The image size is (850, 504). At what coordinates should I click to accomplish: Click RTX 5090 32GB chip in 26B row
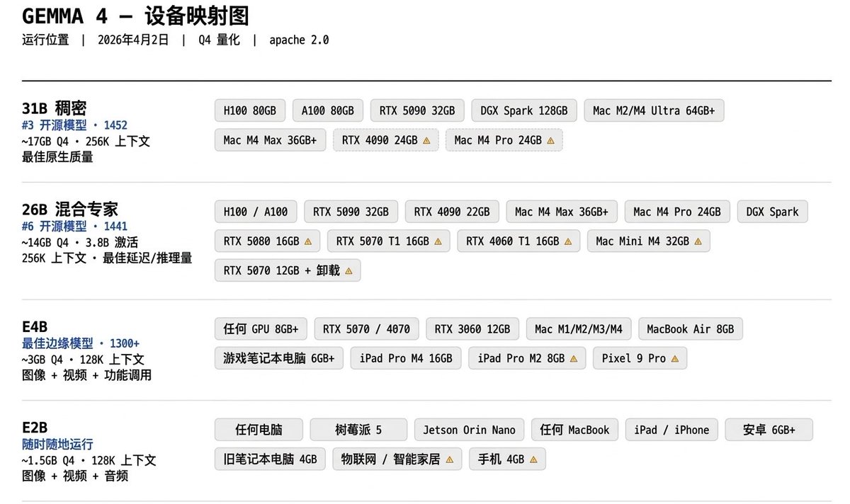[351, 212]
